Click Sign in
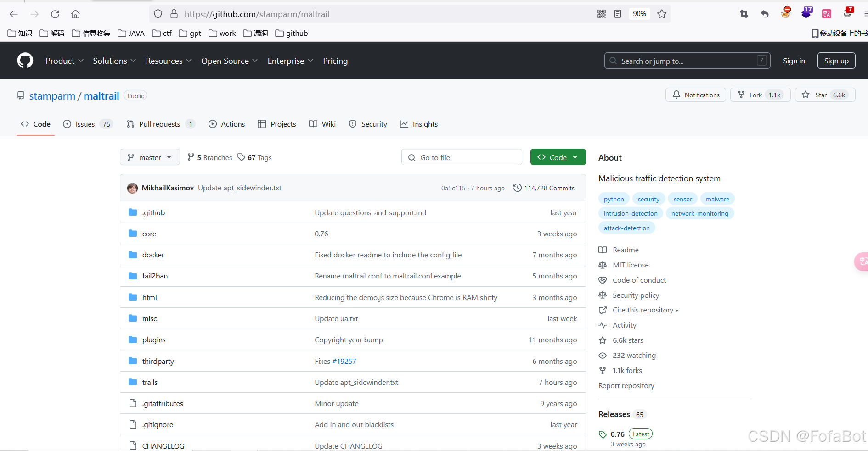This screenshot has width=868, height=451. pyautogui.click(x=794, y=61)
